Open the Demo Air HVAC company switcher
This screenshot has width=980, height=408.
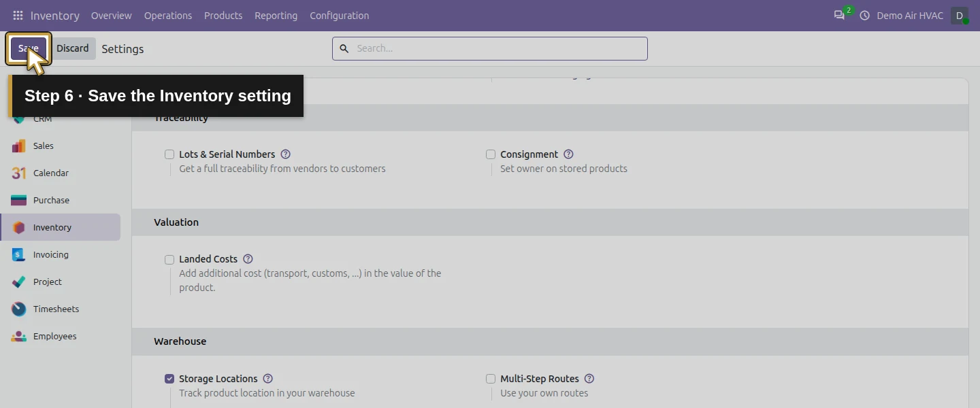(910, 16)
